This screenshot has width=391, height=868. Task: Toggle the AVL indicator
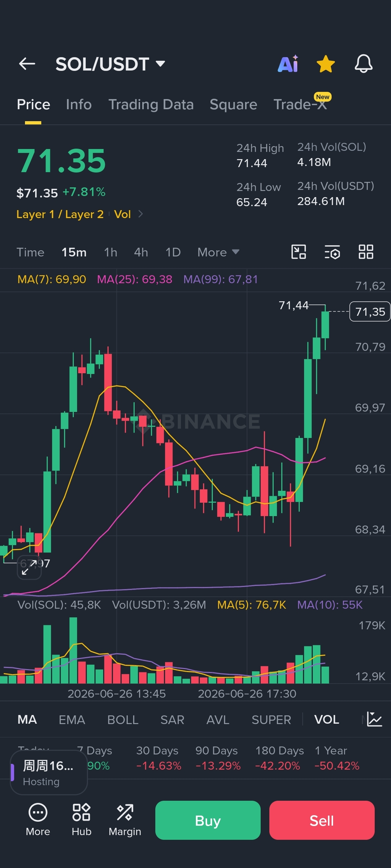click(x=218, y=719)
